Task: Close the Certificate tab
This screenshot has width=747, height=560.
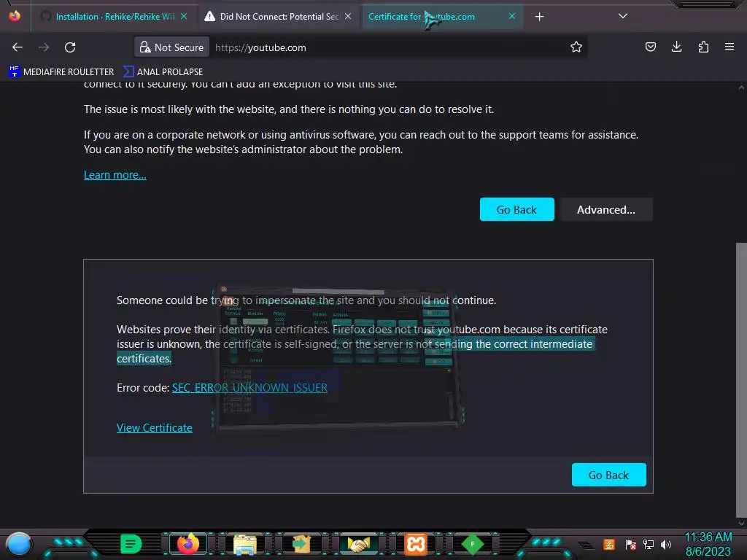Action: [512, 16]
